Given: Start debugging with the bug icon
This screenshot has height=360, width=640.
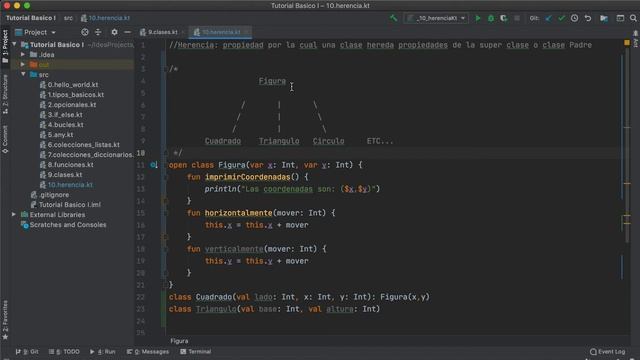Looking at the screenshot, I should pos(491,18).
